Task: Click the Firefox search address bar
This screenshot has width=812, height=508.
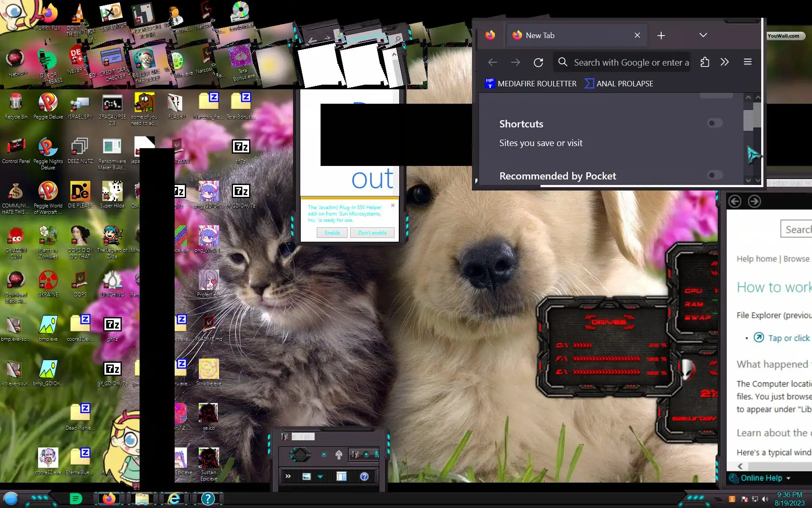Action: coord(626,63)
